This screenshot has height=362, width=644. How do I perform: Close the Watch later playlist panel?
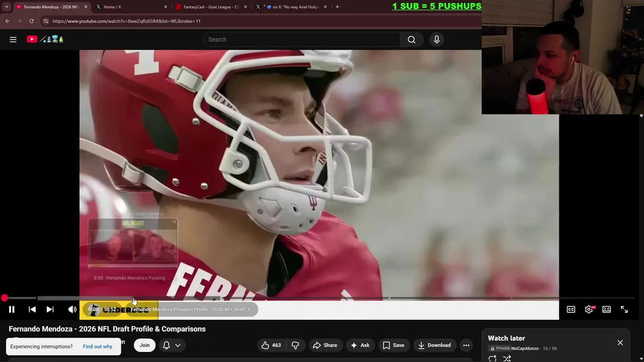(620, 342)
